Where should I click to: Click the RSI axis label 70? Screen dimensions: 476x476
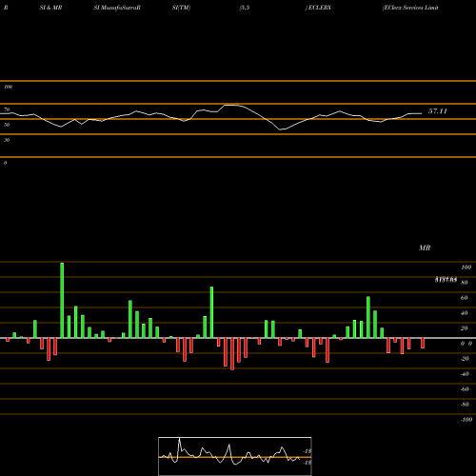(x=7, y=109)
